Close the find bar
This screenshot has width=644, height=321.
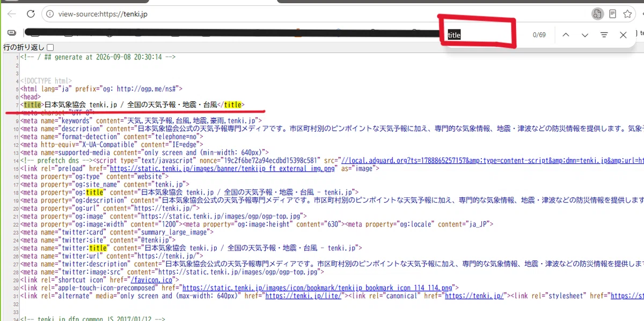pyautogui.click(x=623, y=35)
